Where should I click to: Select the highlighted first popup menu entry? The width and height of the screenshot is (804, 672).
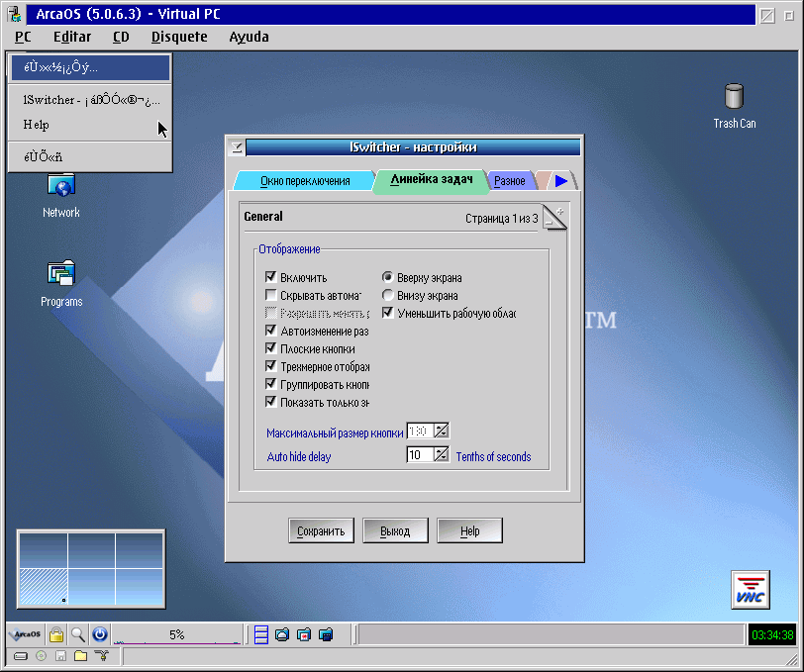click(90, 67)
